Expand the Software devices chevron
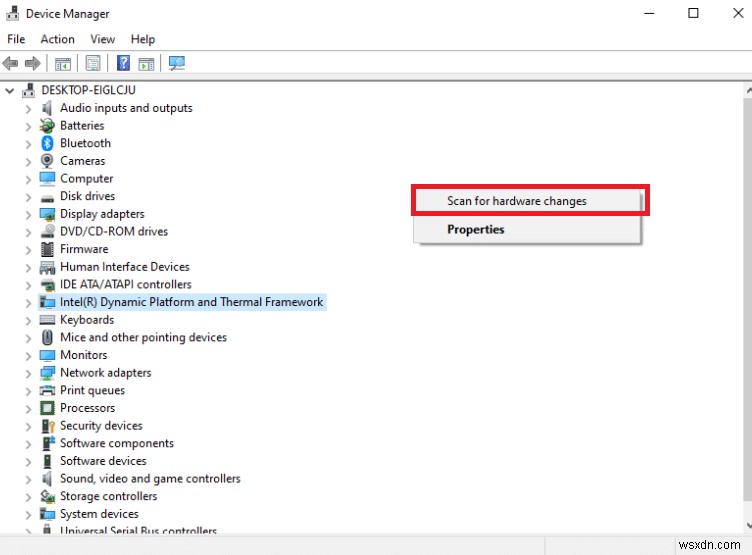This screenshot has height=555, width=752. coord(28,461)
